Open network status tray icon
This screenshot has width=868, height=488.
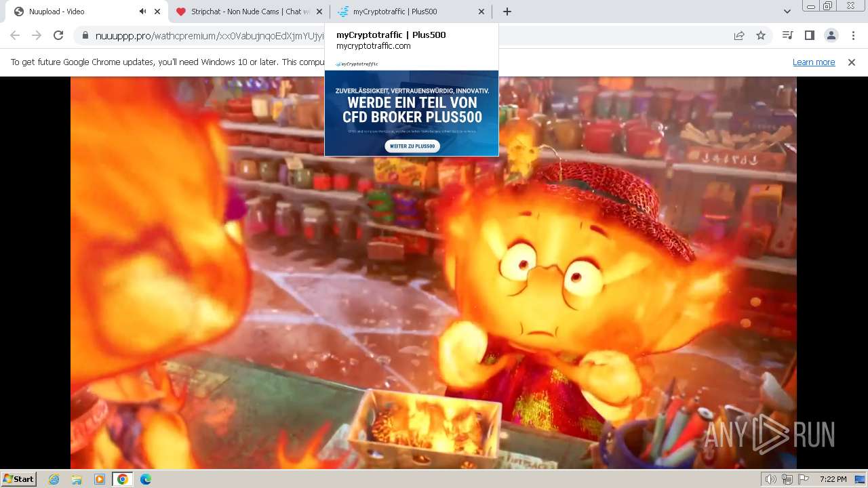coord(787,479)
